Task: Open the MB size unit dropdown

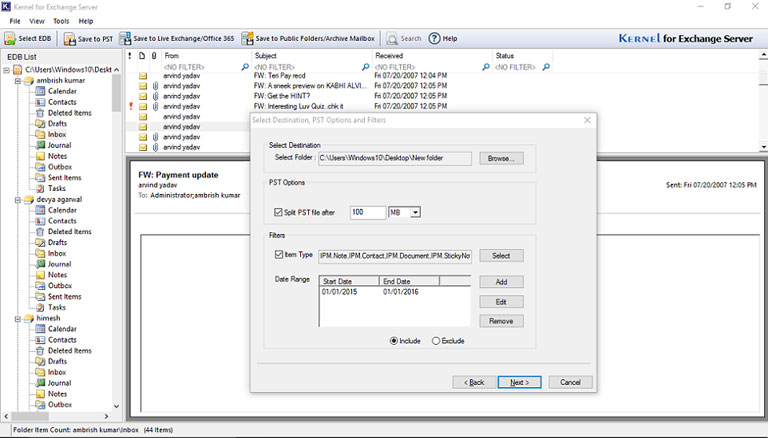Action: pos(415,213)
